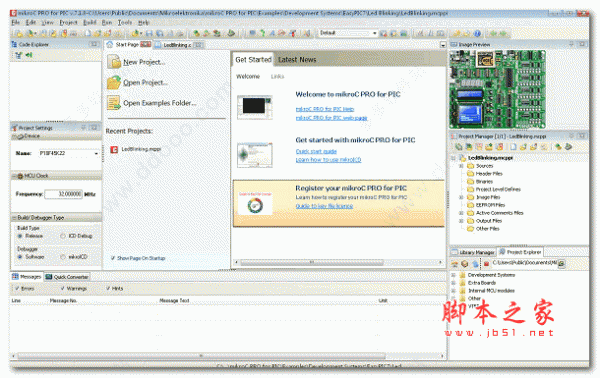Click the sort icon in the Code Explorer toolbar
Screen dimensions: 600x378
tap(18, 55)
